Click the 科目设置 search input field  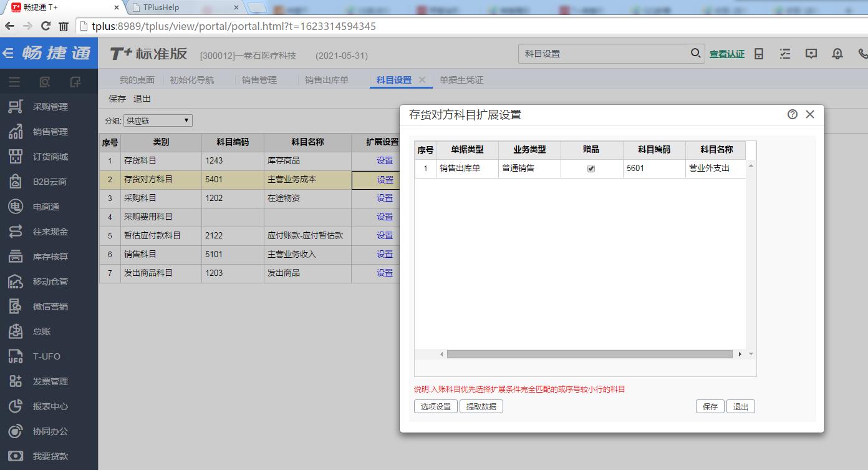tap(604, 54)
